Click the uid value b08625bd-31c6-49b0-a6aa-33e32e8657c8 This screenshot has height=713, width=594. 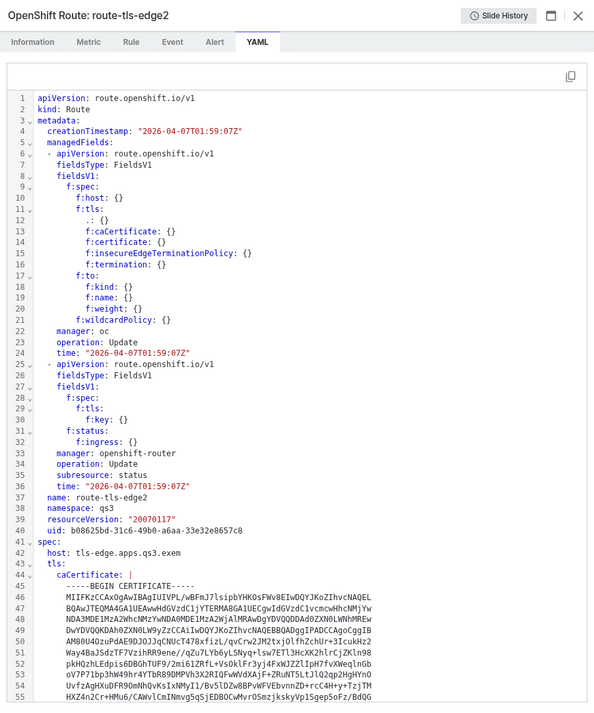pos(156,530)
